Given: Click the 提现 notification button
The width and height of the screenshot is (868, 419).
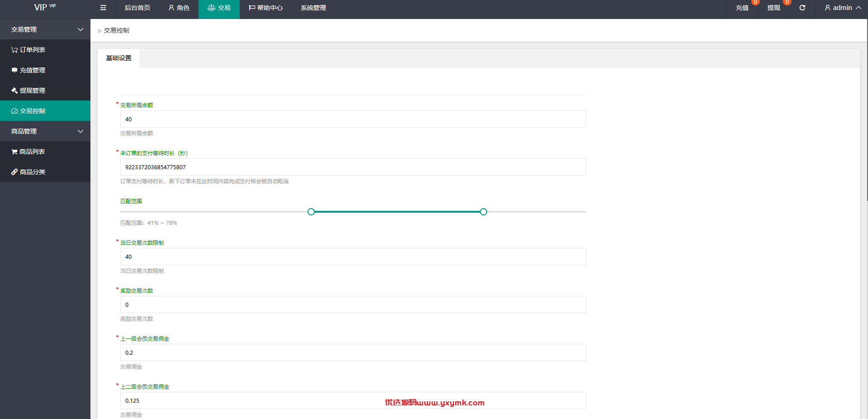Looking at the screenshot, I should click(x=774, y=8).
